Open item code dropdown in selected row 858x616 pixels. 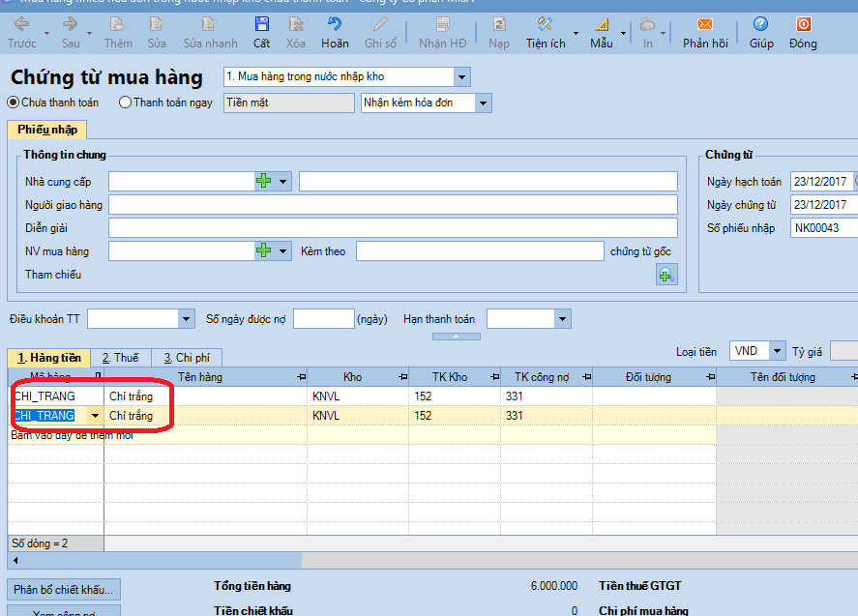point(95,416)
